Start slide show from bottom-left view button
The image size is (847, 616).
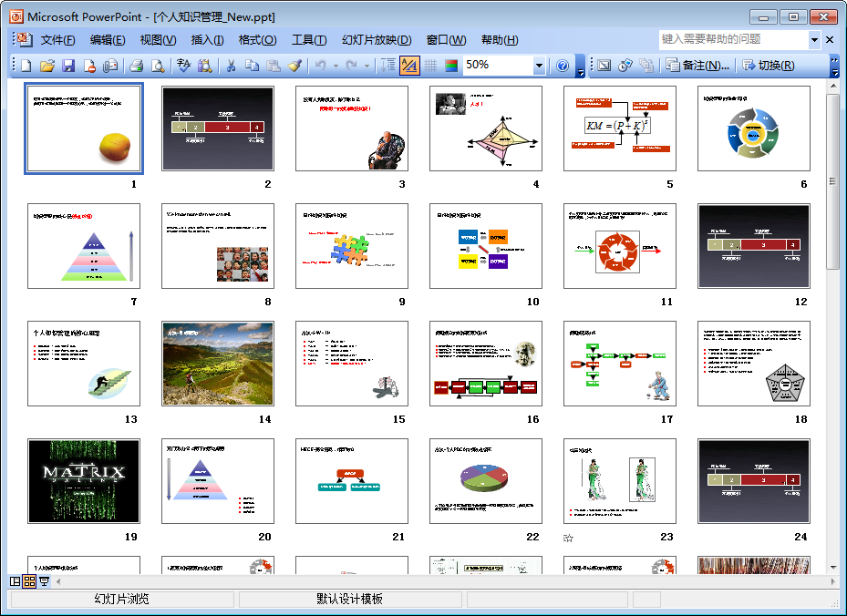coord(45,581)
